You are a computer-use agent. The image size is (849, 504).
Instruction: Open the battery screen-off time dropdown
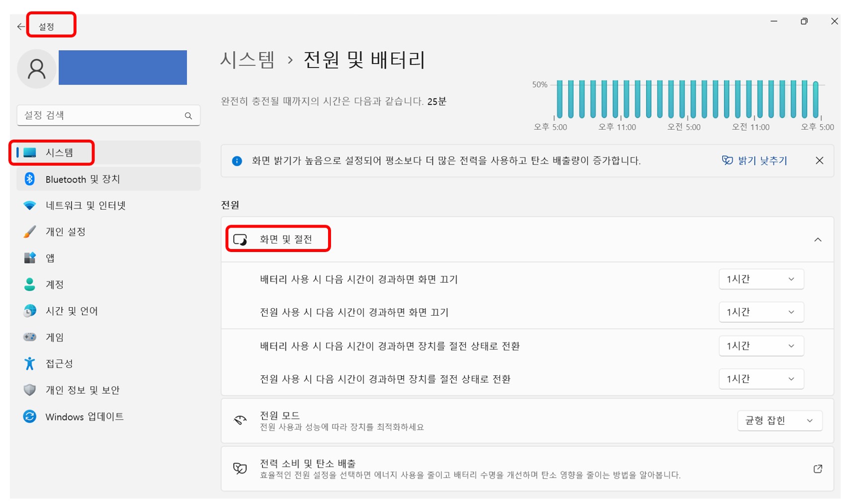pyautogui.click(x=761, y=279)
